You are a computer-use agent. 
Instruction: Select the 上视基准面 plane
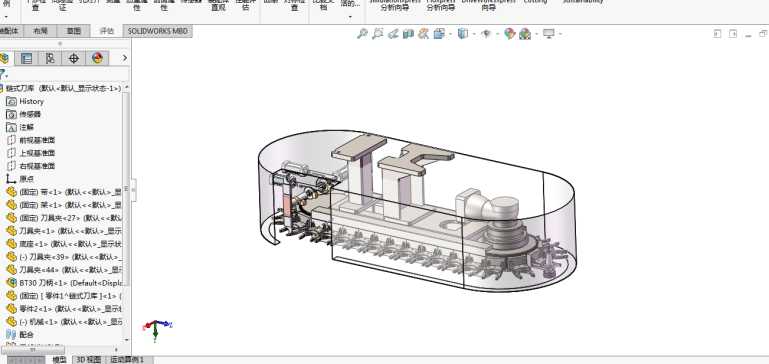pos(30,153)
